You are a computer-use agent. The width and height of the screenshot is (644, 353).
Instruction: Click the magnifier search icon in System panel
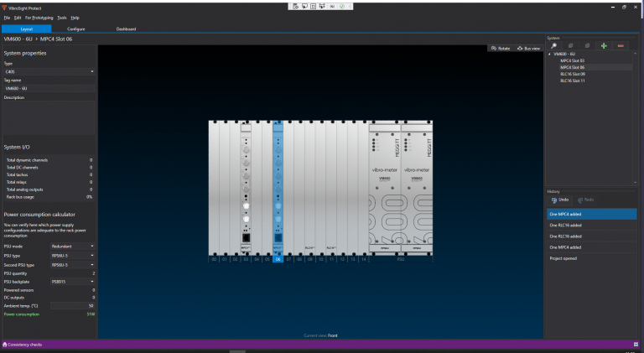554,45
